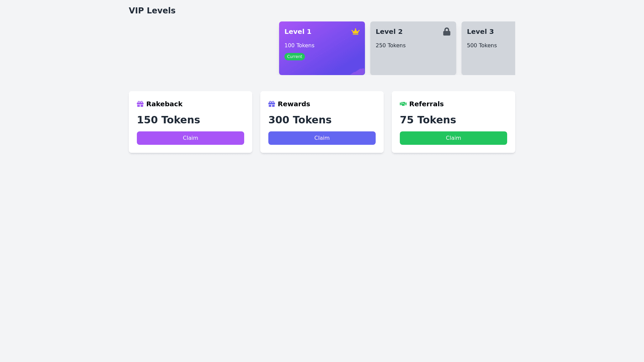
Task: Click the blue gift icon beside Rewards
Action: [x=272, y=104]
